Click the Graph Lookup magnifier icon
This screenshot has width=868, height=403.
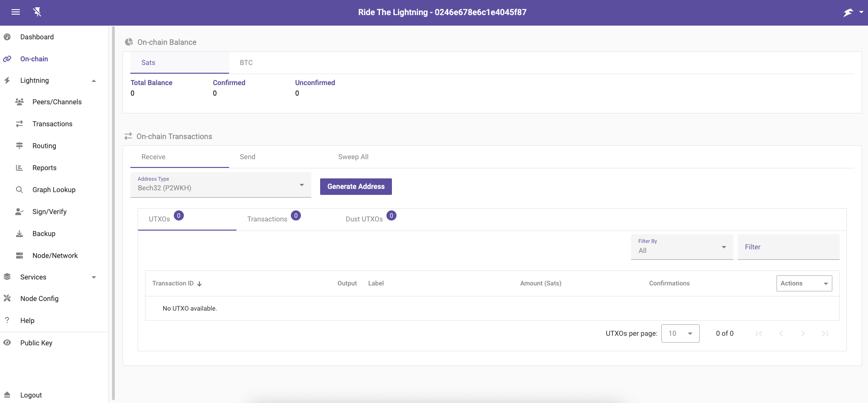(19, 190)
